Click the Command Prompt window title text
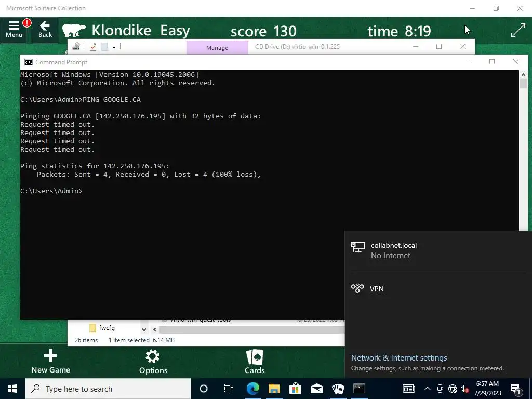 [61, 62]
